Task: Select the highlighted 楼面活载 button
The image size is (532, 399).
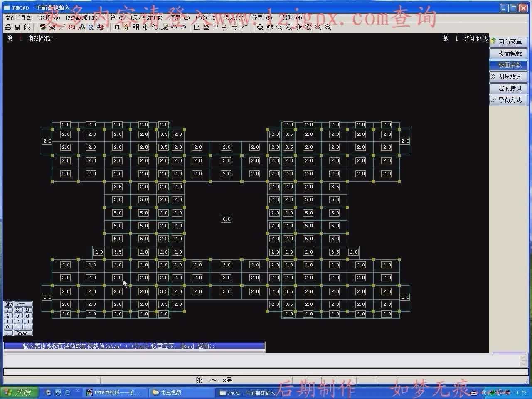Action: click(x=509, y=65)
